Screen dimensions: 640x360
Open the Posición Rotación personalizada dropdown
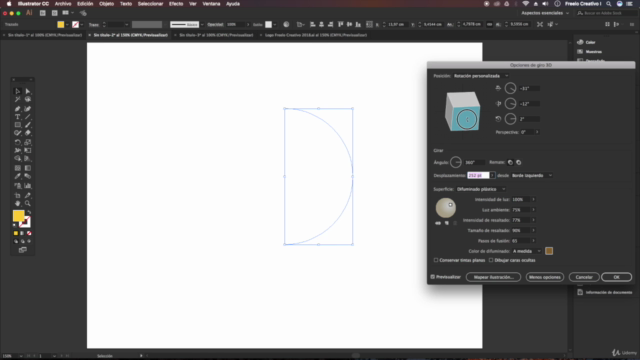pos(481,76)
